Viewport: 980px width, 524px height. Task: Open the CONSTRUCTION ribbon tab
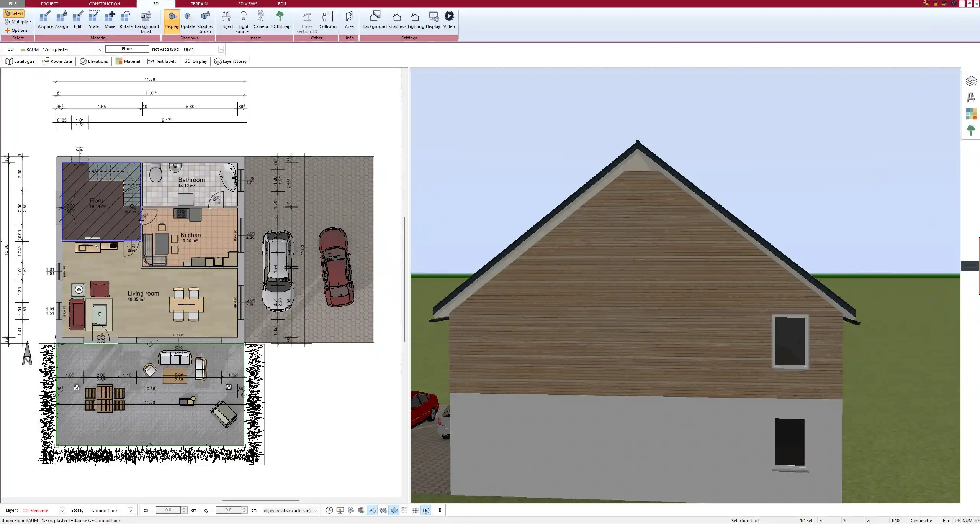(104, 4)
